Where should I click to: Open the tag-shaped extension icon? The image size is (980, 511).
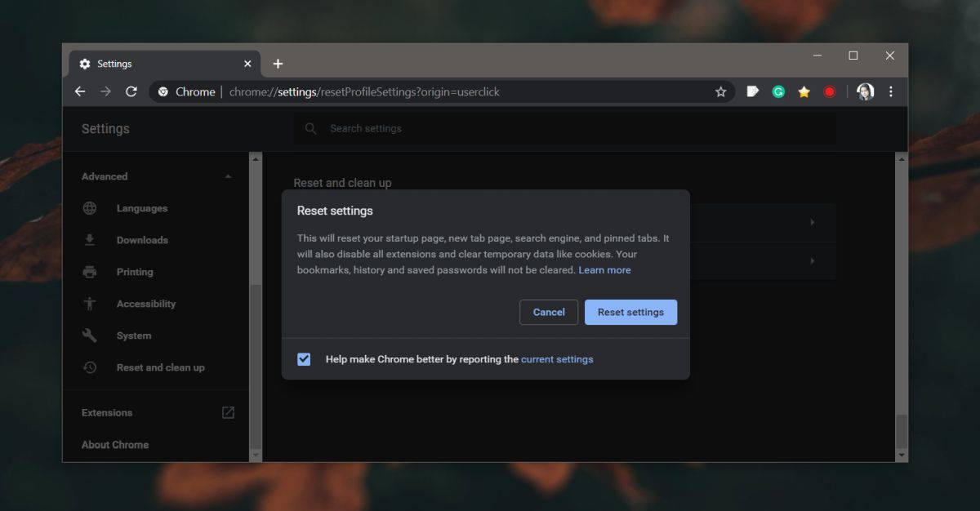coord(753,91)
